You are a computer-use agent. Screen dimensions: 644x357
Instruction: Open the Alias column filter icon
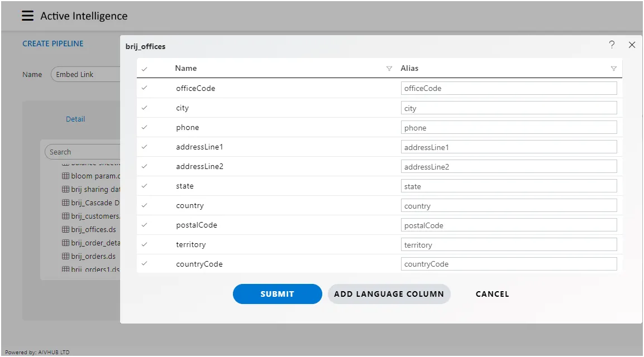[613, 69]
